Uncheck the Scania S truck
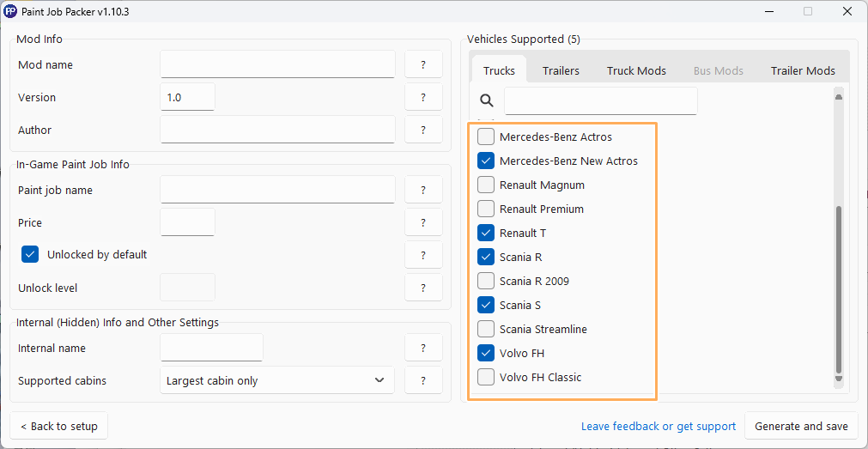 (486, 305)
